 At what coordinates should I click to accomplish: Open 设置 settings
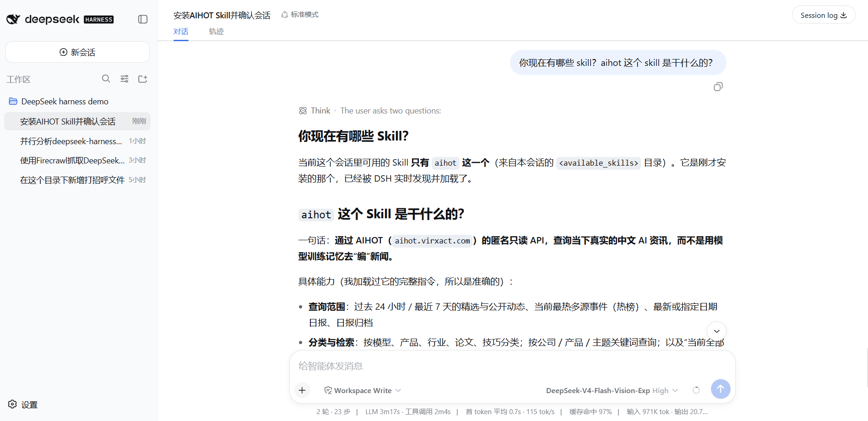pos(23,405)
